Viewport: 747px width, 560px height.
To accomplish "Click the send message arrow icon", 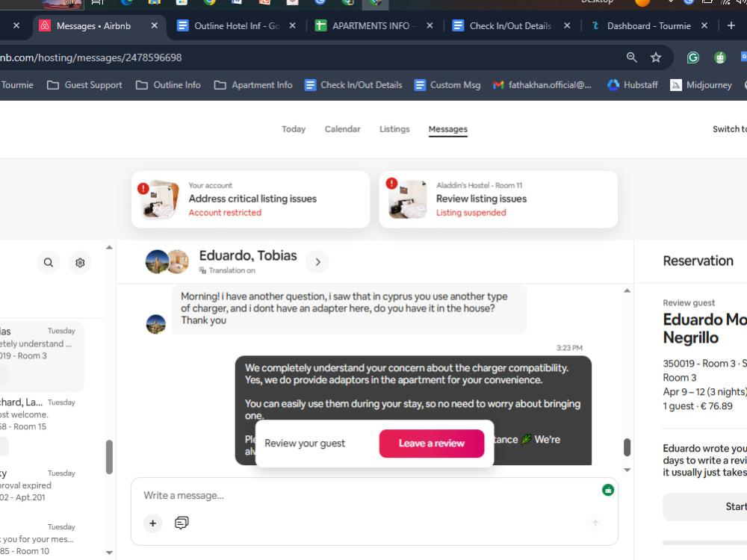I will (595, 523).
